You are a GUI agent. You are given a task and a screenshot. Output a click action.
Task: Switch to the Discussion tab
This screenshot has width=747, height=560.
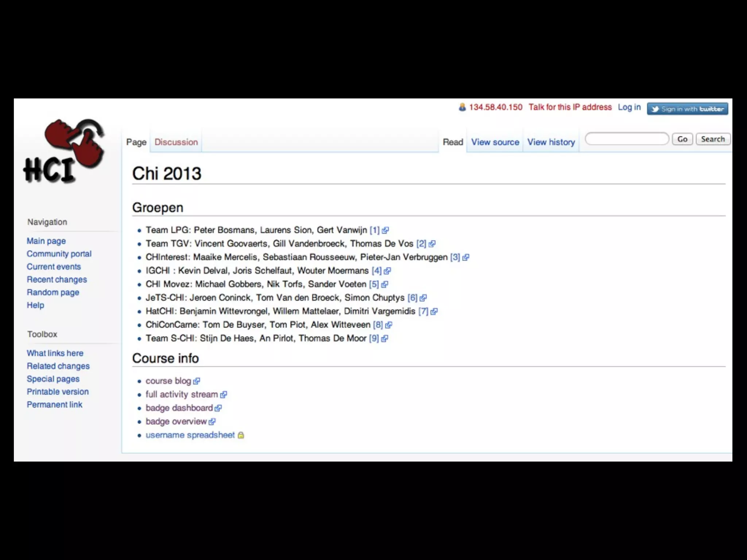click(x=176, y=142)
